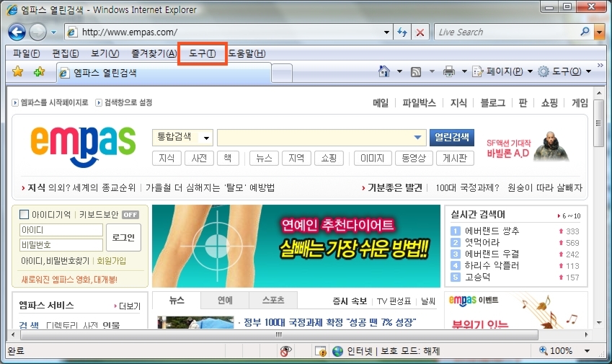
Task: Open the 쇼핑 link
Action: coord(549,102)
